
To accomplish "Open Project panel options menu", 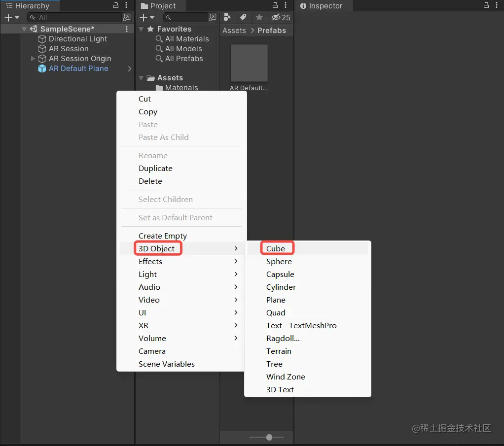I will point(286,5).
